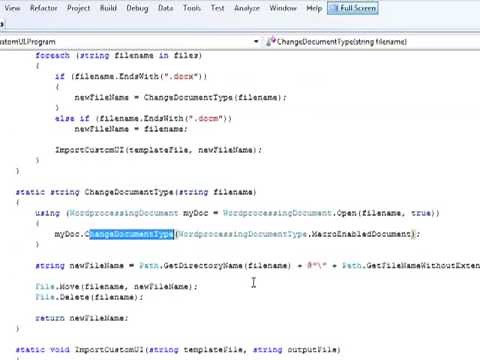Toggle the Full Screen button
The height and width of the screenshot is (360, 480).
coord(353,8)
